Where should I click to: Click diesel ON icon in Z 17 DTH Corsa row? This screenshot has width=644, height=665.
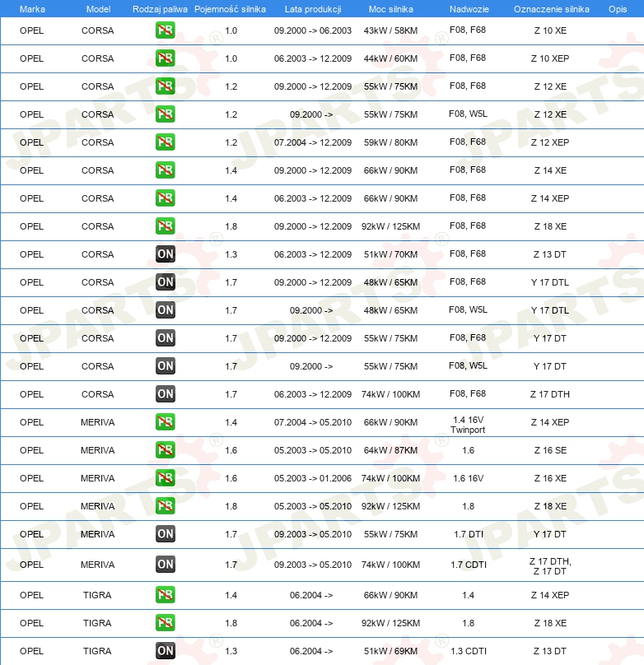click(x=165, y=394)
